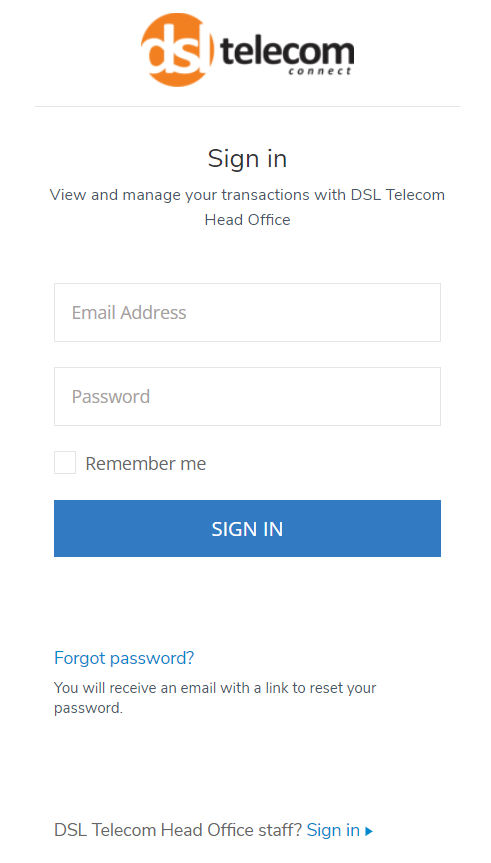
Task: Submit with the blue SIGN IN button
Action: (x=247, y=528)
